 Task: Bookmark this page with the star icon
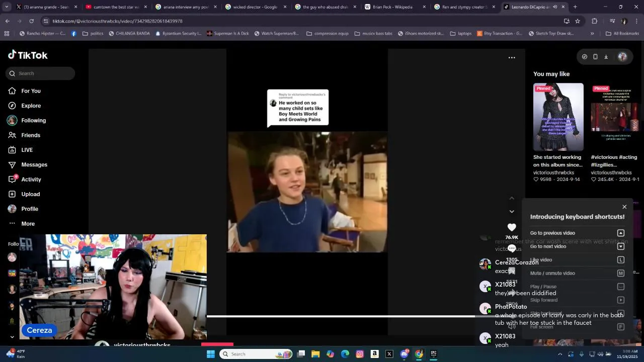[x=578, y=21]
